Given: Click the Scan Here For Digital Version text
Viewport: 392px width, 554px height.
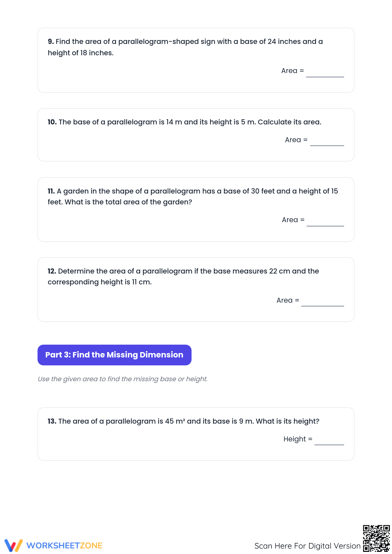Looking at the screenshot, I should click(307, 546).
